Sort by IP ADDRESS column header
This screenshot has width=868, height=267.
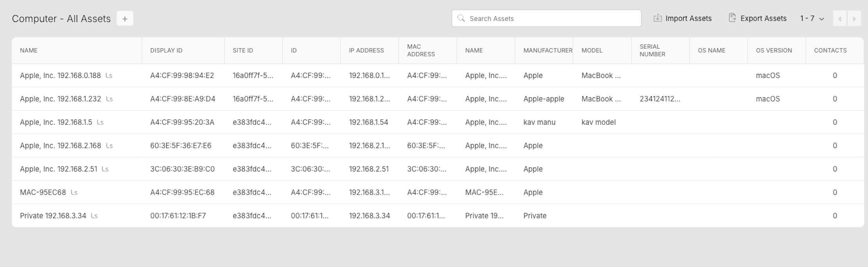tap(366, 51)
